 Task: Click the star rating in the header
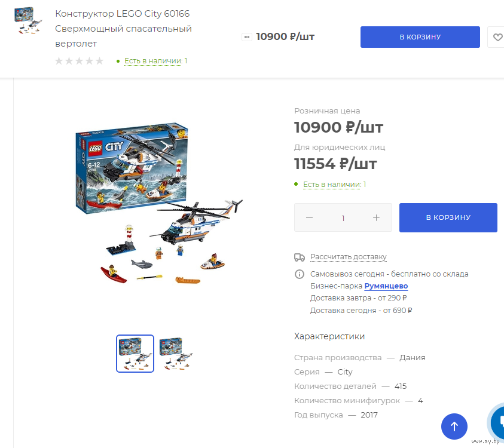[79, 61]
